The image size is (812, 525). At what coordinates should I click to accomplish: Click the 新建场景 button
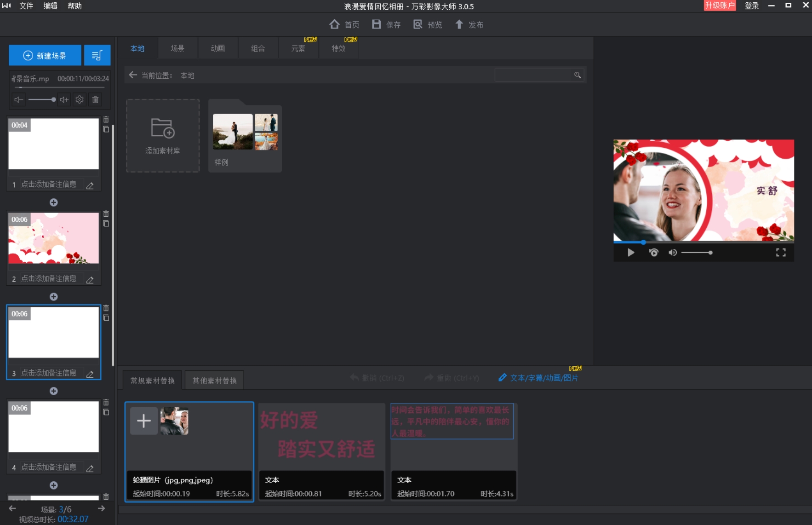click(45, 56)
